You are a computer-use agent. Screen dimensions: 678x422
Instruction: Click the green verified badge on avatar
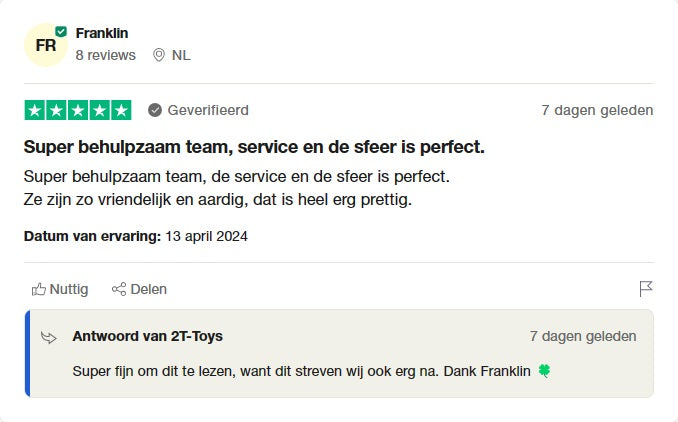point(61,31)
